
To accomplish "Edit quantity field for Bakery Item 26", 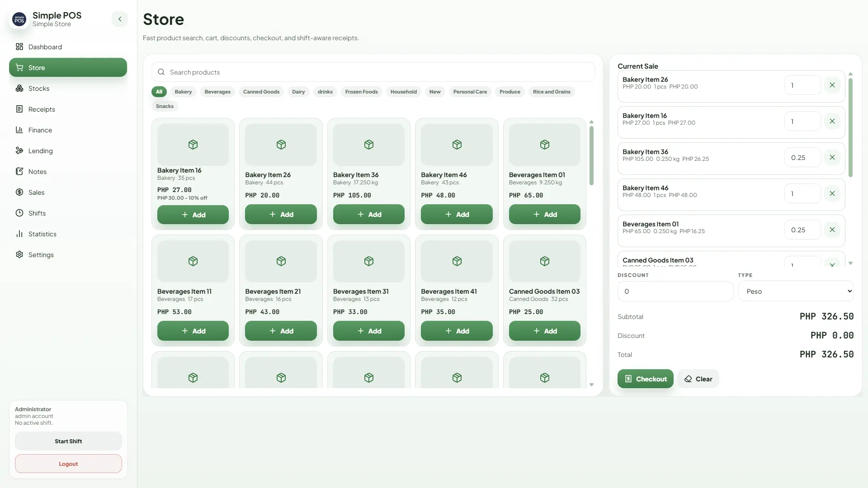I will pos(802,85).
